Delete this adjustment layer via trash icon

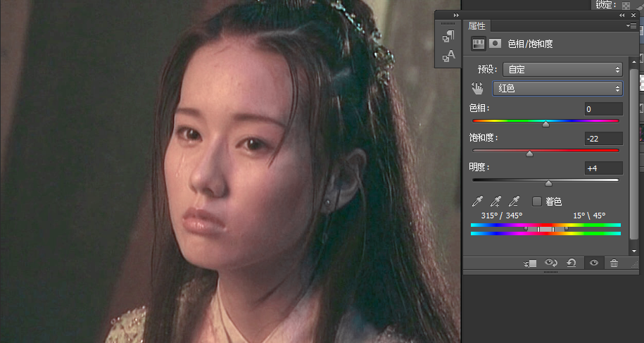pyautogui.click(x=614, y=263)
